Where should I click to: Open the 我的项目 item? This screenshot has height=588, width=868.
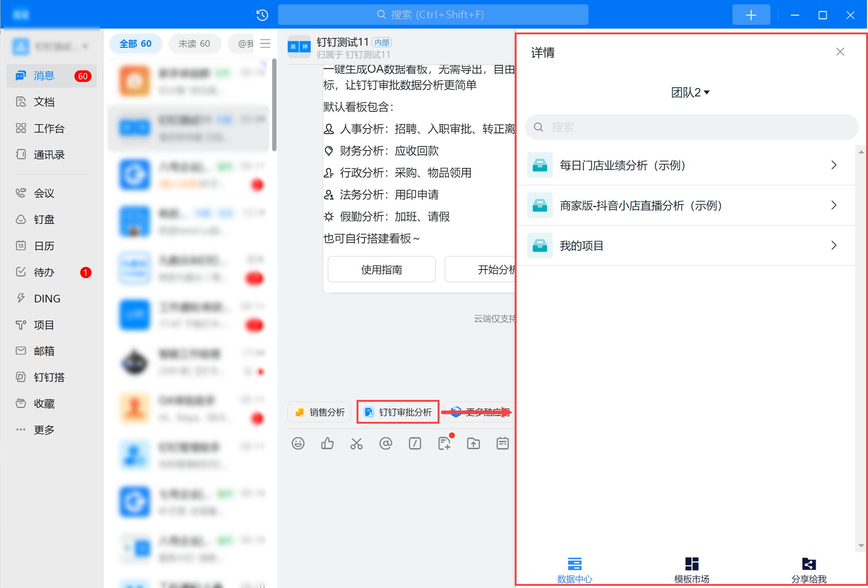pyautogui.click(x=686, y=245)
